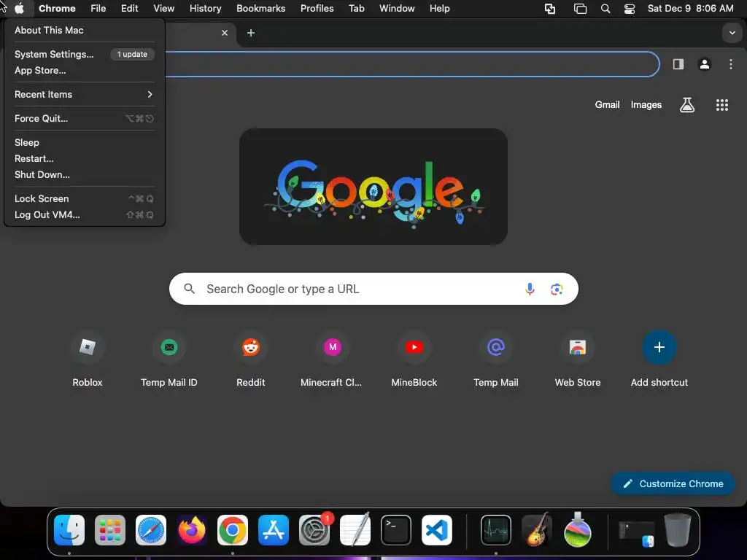The height and width of the screenshot is (560, 747).
Task: Launch Firefox from the Dock
Action: click(192, 530)
